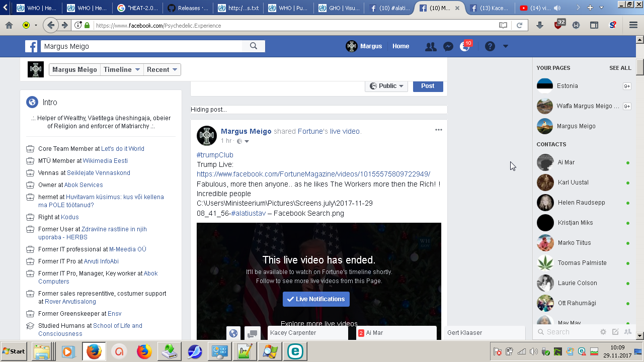Toggle Live Notifications for Fortune
Image resolution: width=644 pixels, height=362 pixels.
[x=316, y=299]
